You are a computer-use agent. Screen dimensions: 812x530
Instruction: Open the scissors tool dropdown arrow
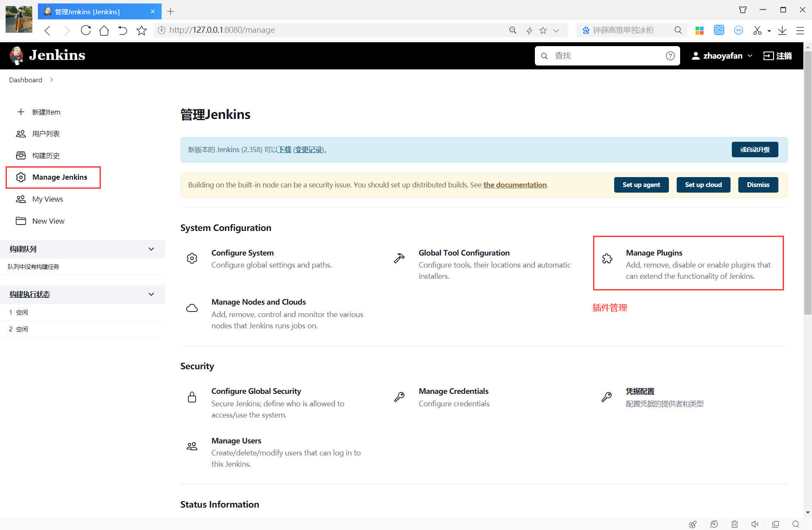[769, 31]
